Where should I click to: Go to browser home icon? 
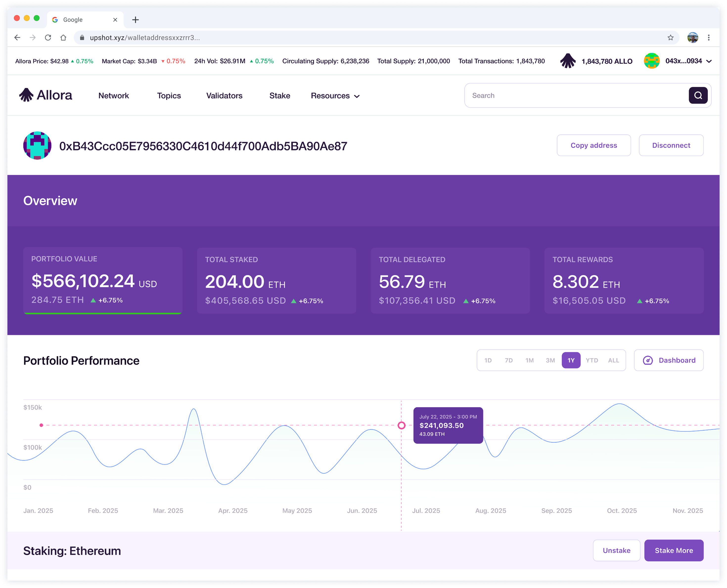point(63,38)
